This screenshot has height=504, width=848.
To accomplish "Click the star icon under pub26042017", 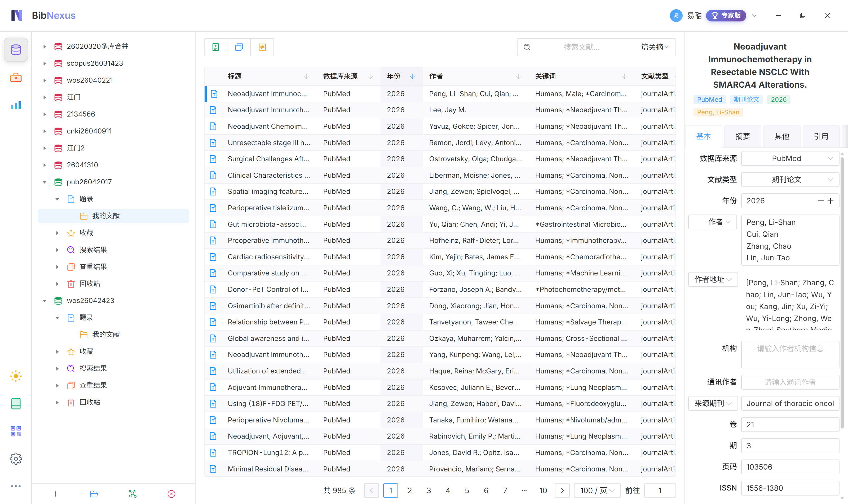I will pyautogui.click(x=71, y=233).
